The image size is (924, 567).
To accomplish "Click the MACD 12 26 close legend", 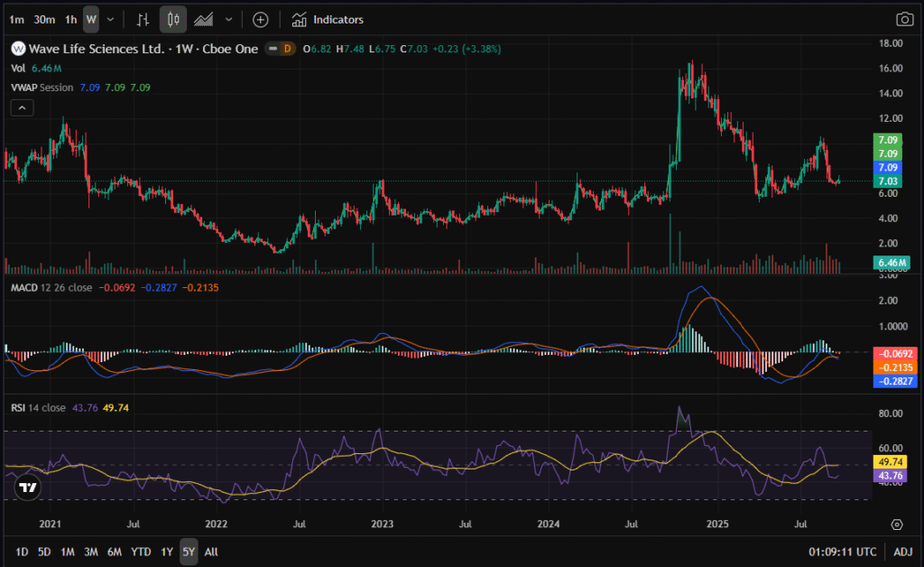I will point(51,287).
